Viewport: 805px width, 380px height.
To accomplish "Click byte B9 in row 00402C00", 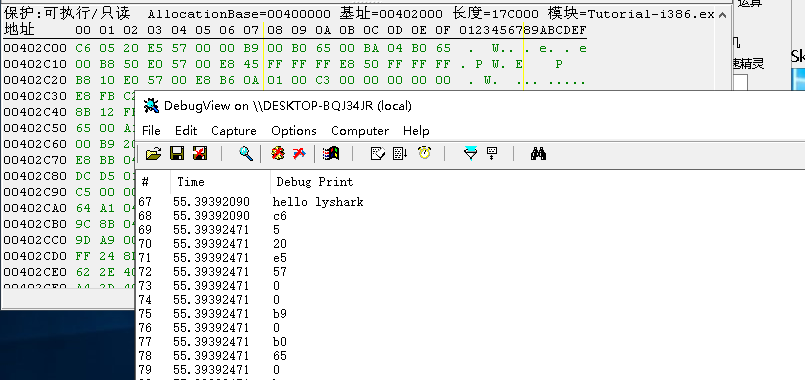I will (251, 49).
